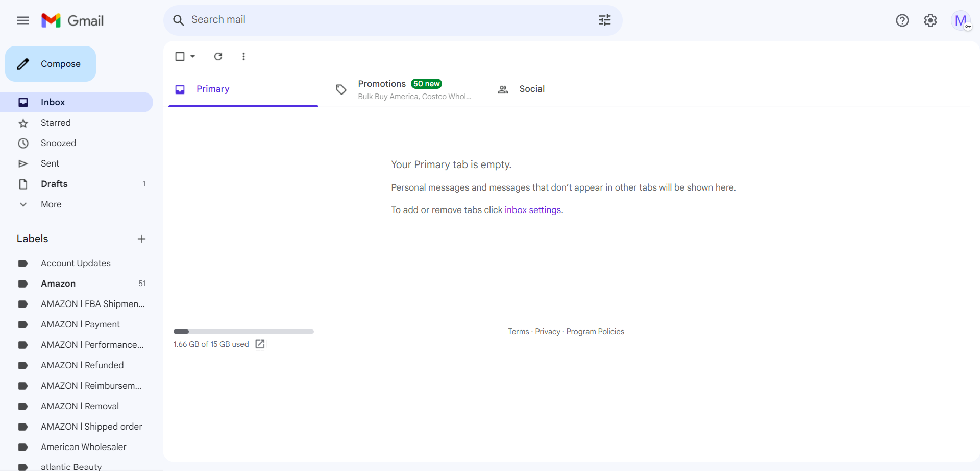Click 'Your Primary tab is empty.' message
This screenshot has height=471, width=980.
451,164
